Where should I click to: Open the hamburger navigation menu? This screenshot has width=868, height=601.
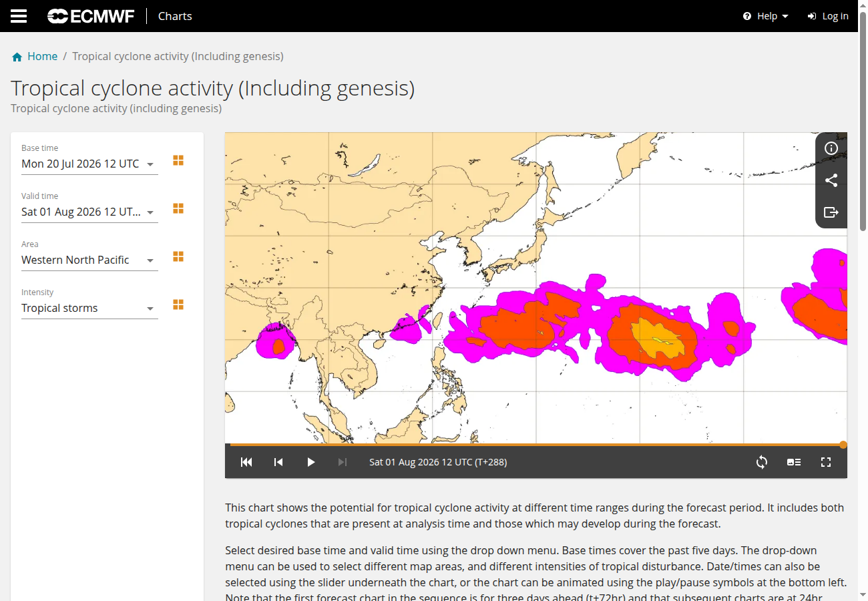(19, 16)
